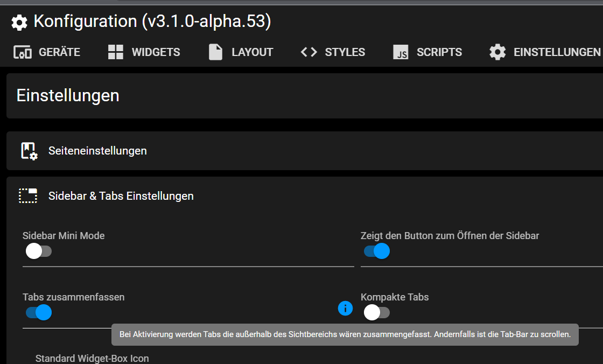
Task: Click the EINSTELLUNGEN gear icon
Action: pyautogui.click(x=497, y=52)
